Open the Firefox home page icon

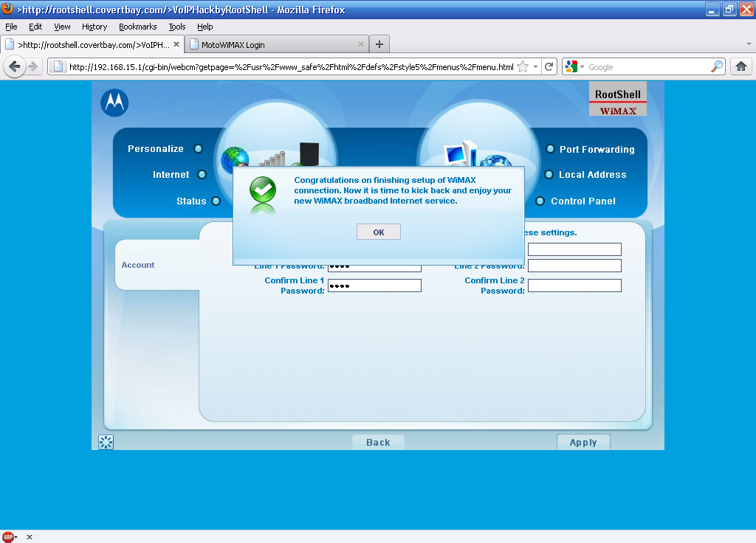coord(741,66)
